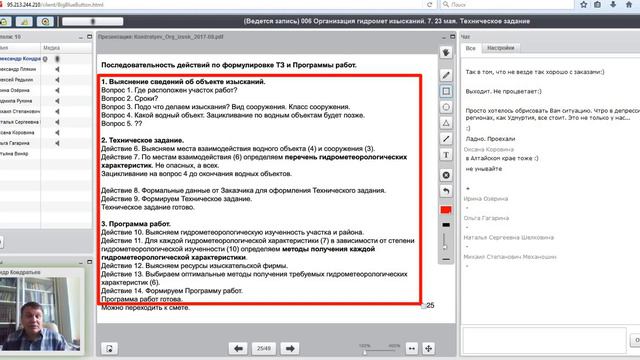Click the name Ольга Гагарина in chat
The width and height of the screenshot is (640, 360).
[x=486, y=218]
